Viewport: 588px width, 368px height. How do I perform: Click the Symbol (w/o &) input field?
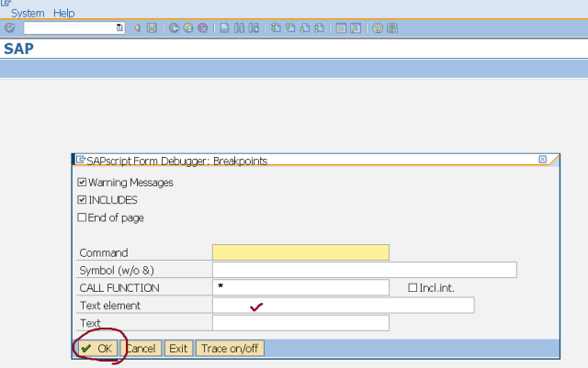tap(365, 270)
